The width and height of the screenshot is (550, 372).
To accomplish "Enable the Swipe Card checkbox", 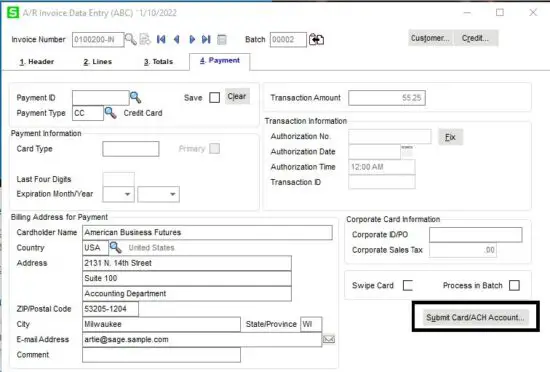I will coord(408,285).
